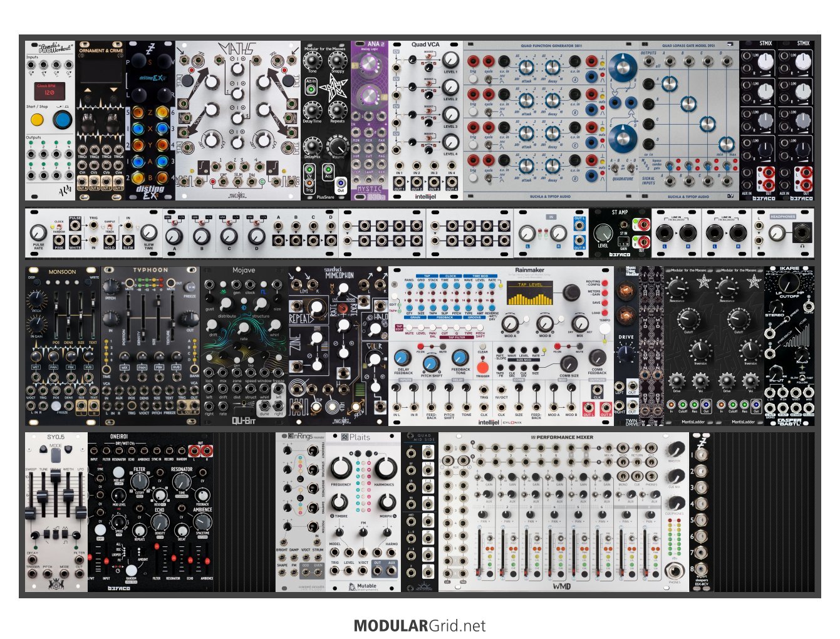Click the BANK button on Typhoon
This screenshot has height=639, width=840.
tap(194, 368)
